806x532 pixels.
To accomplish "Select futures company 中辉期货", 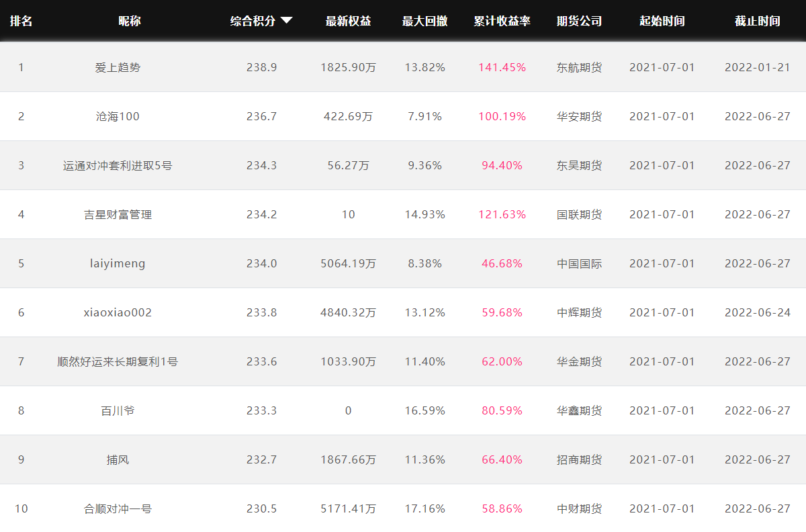I will pos(580,312).
